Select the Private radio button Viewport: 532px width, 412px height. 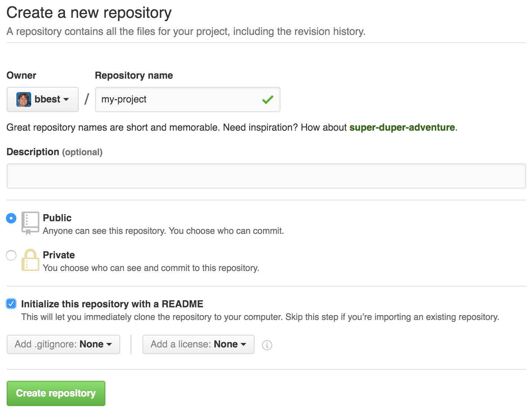[x=11, y=255]
